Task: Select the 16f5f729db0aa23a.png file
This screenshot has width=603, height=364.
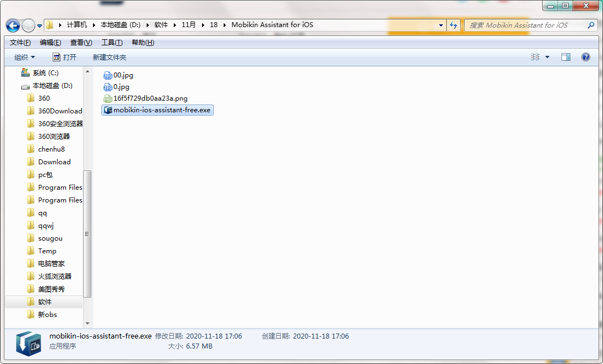Action: (x=146, y=98)
